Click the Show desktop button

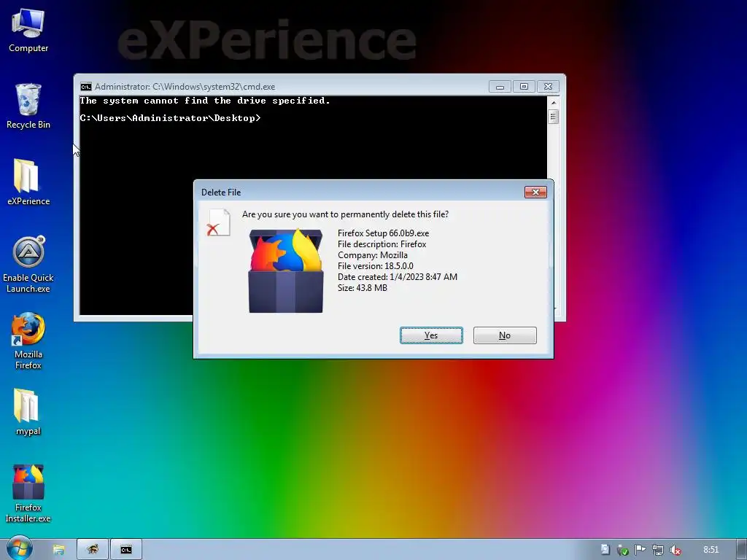point(742,550)
